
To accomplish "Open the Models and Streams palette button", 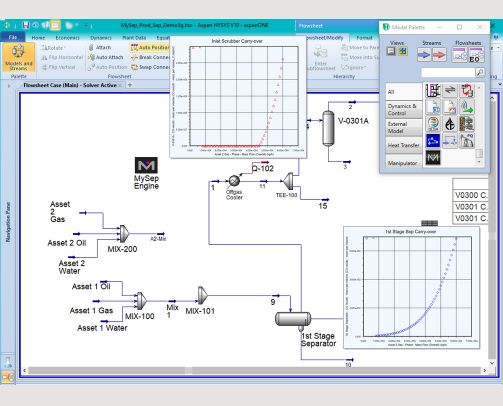I will (18, 57).
